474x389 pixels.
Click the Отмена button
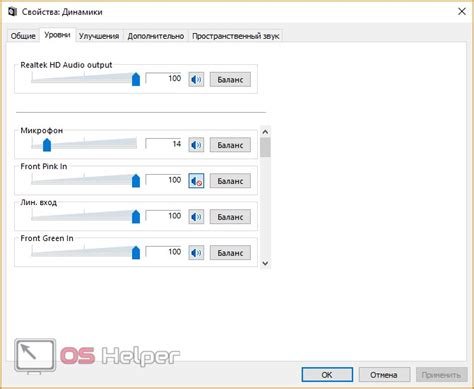pyautogui.click(x=384, y=375)
